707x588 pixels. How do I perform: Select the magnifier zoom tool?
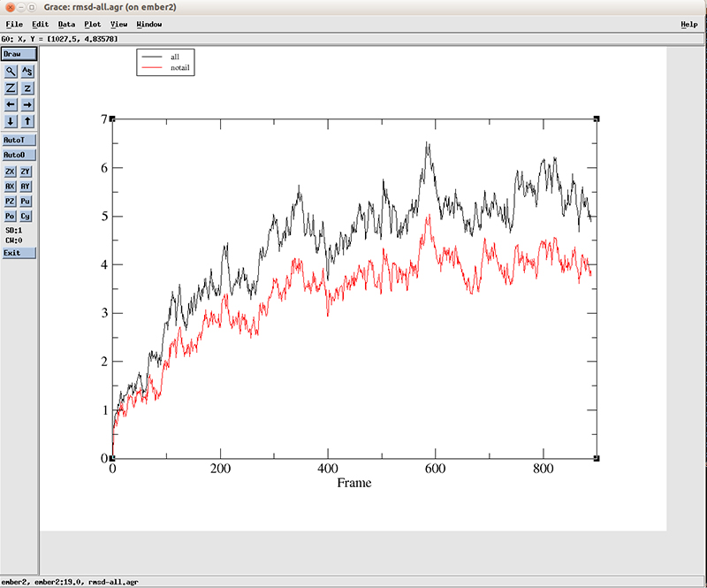pyautogui.click(x=11, y=72)
